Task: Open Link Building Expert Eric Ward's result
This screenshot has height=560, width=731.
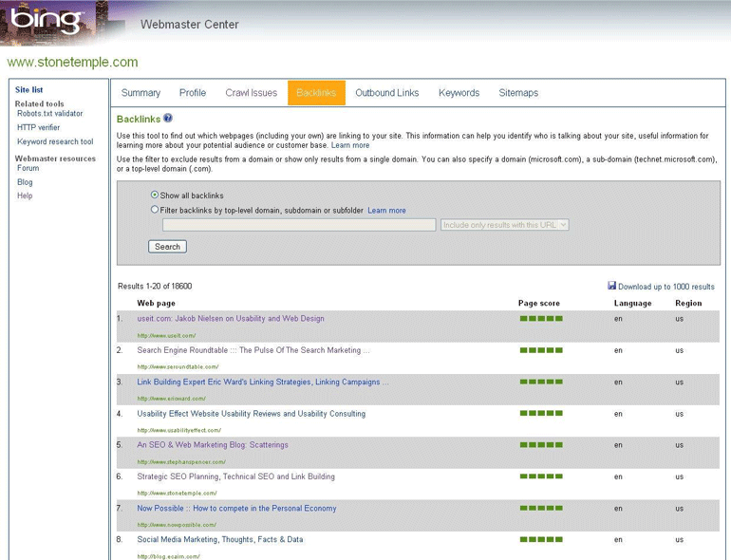Action: click(x=262, y=382)
